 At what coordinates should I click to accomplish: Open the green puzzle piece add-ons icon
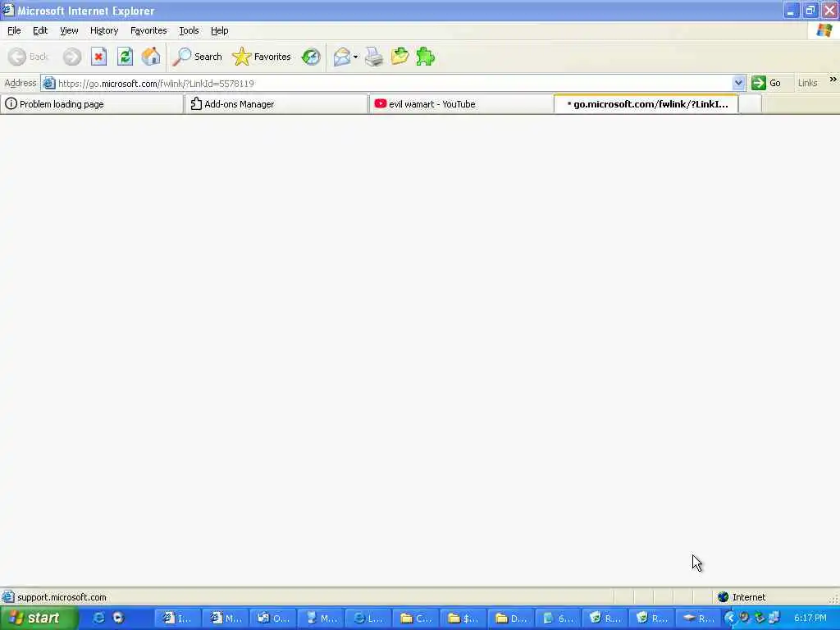point(426,57)
